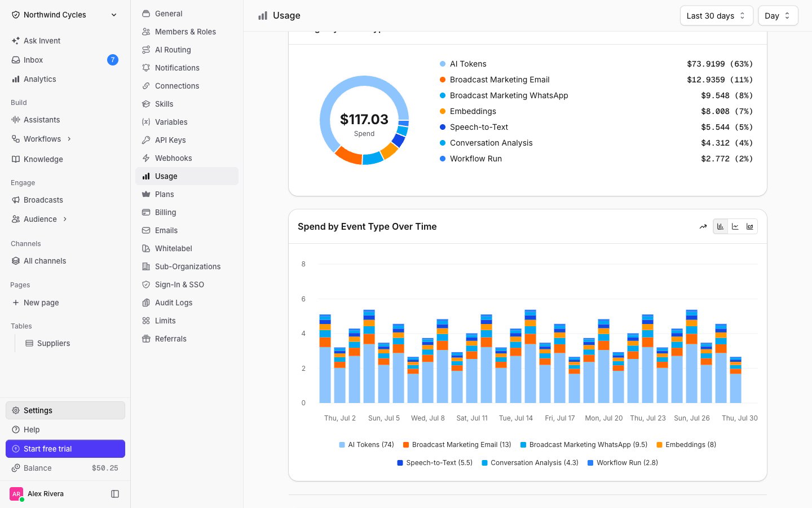Toggle Speech-to-Text (5.5) legend series
This screenshot has height=508, width=812.
[435, 463]
